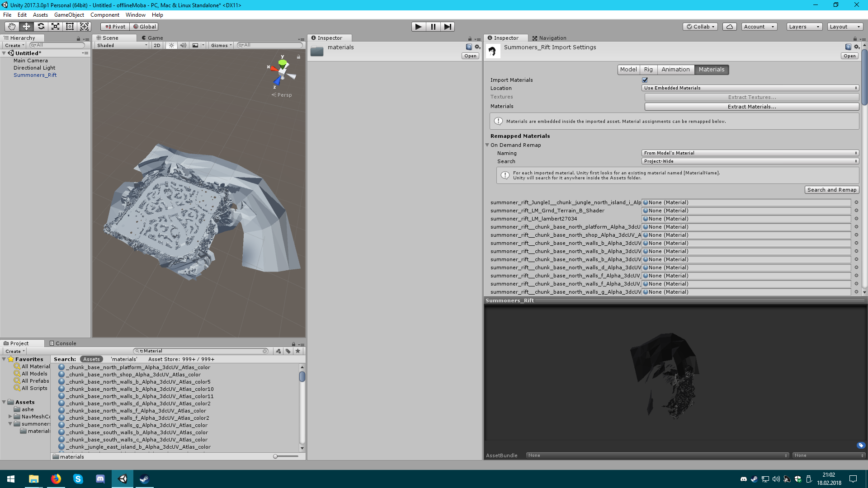868x488 pixels.
Task: Toggle scene effects image icon
Action: [195, 45]
